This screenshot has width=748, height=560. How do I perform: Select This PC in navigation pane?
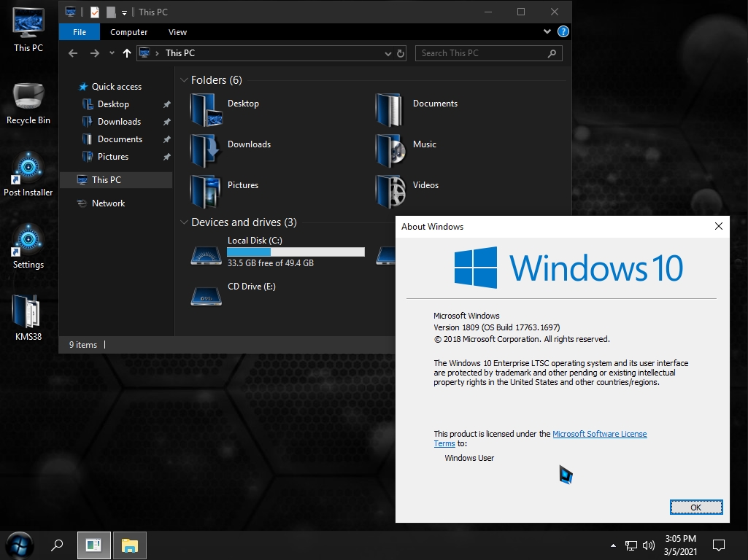(117, 179)
